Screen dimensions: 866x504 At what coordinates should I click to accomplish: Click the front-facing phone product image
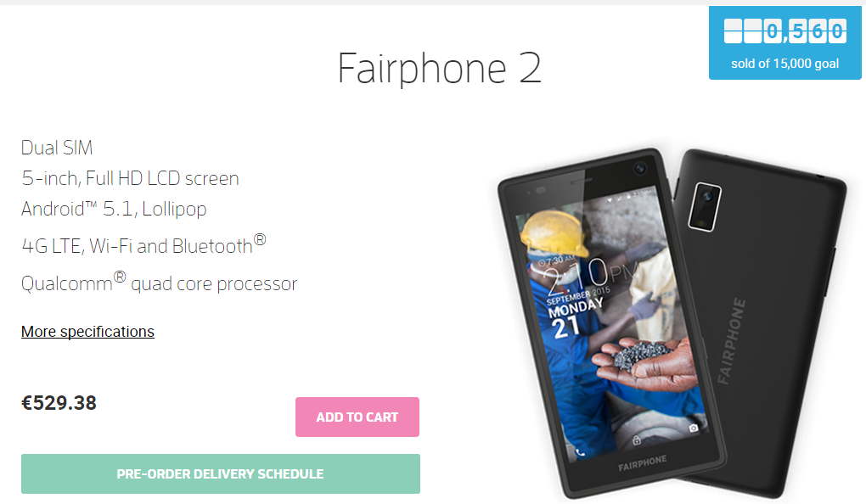coord(612,323)
